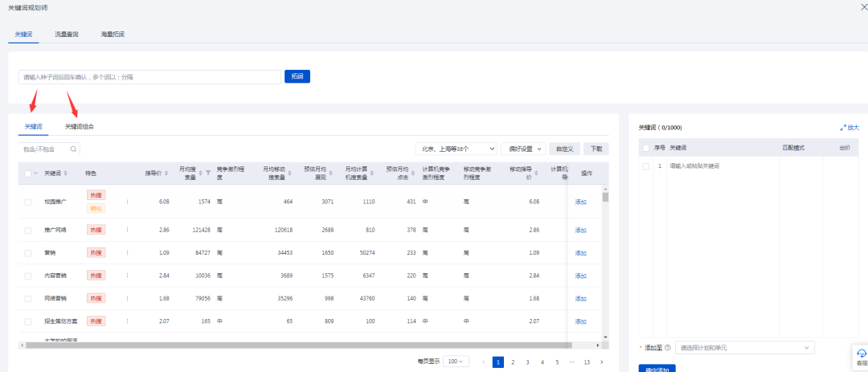Switch to the 流量查询 tab
The height and width of the screenshot is (372, 868).
(67, 35)
